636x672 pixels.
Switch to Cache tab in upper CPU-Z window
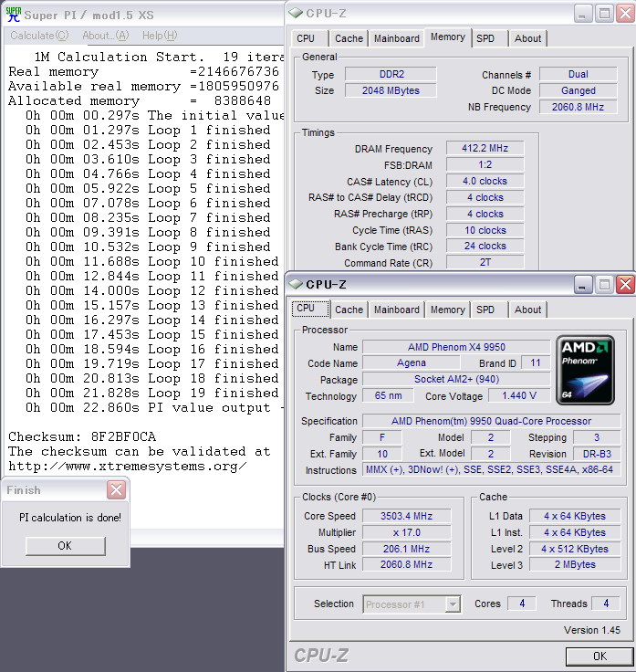pyautogui.click(x=349, y=38)
